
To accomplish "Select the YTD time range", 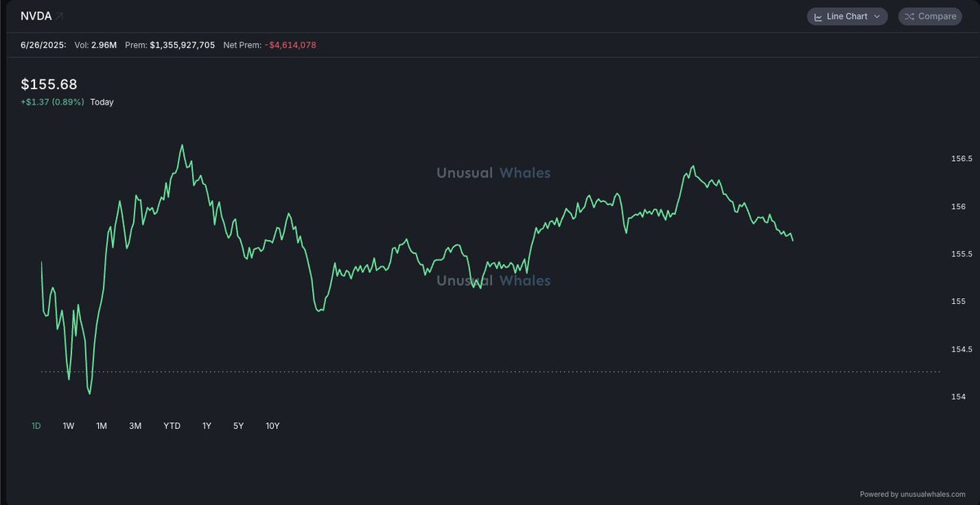I will pos(172,426).
